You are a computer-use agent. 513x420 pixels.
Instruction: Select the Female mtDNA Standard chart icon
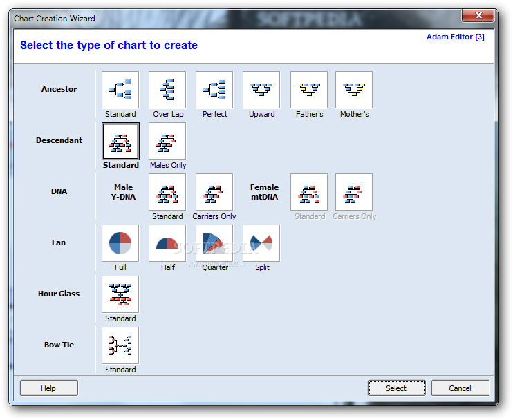click(x=309, y=192)
